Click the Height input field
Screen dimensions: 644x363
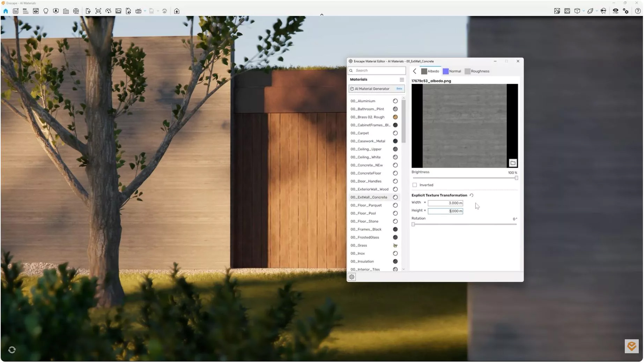[x=445, y=211]
